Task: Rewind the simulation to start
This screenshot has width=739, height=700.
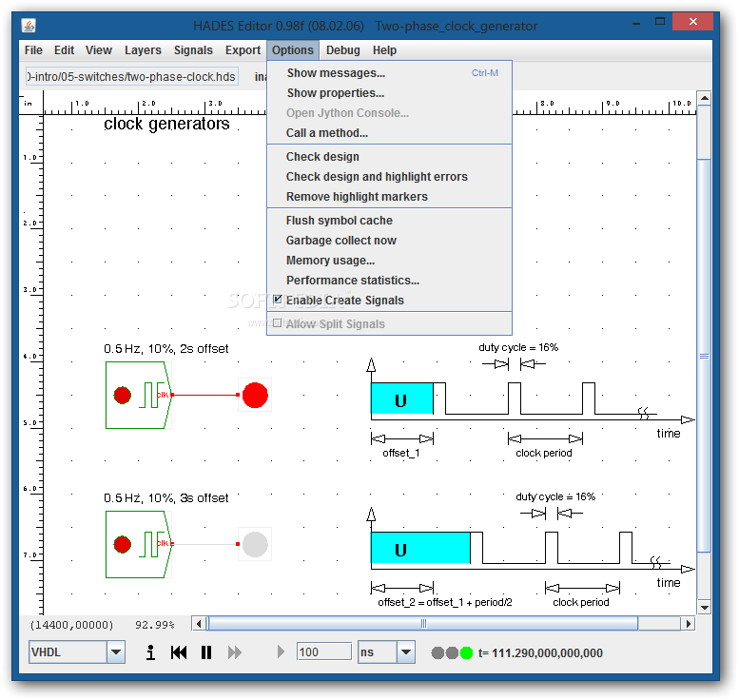Action: point(179,652)
